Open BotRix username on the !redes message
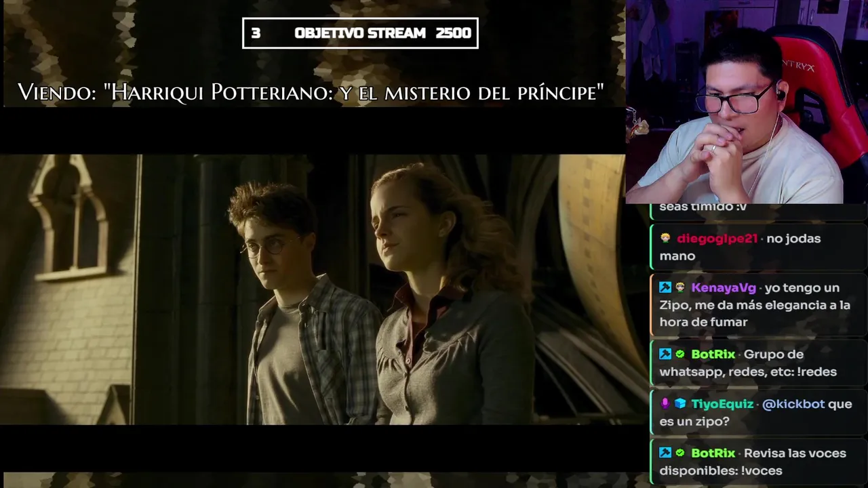 point(713,354)
